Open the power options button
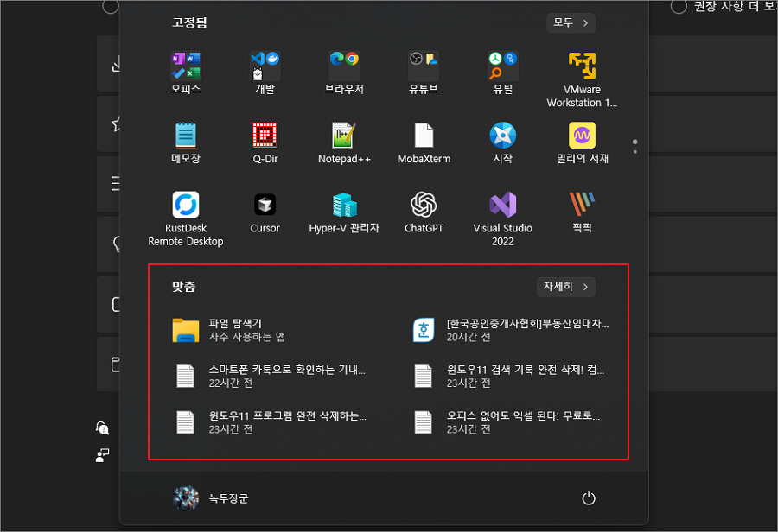The height and width of the screenshot is (532, 778). 589,498
